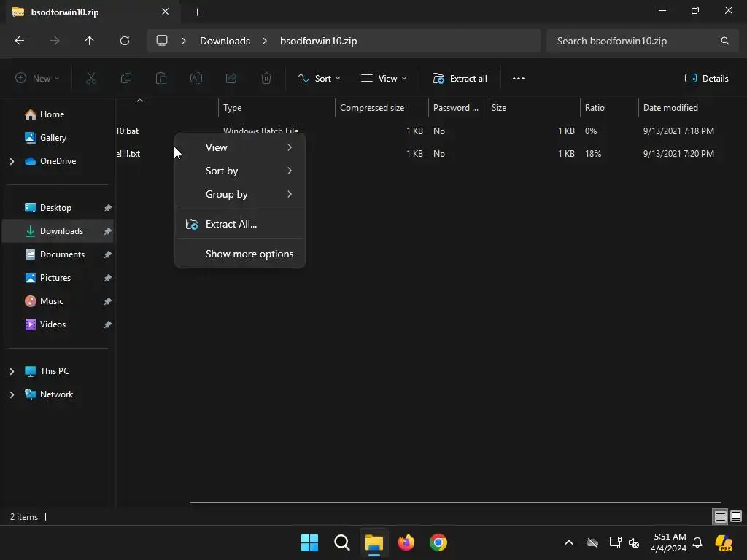747x560 pixels.
Task: Click the Cut scissors icon
Action: point(90,79)
